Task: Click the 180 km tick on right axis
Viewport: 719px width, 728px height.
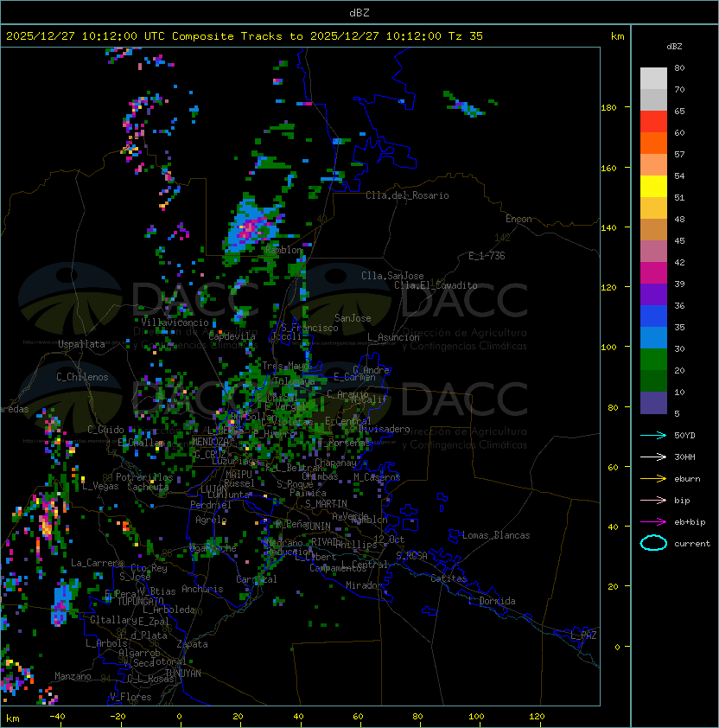Action: coord(608,107)
